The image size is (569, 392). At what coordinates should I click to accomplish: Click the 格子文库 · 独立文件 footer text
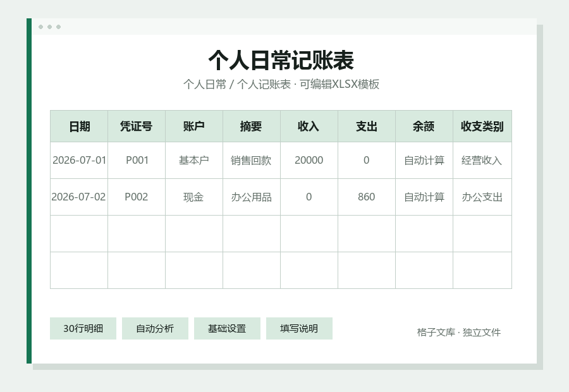459,332
